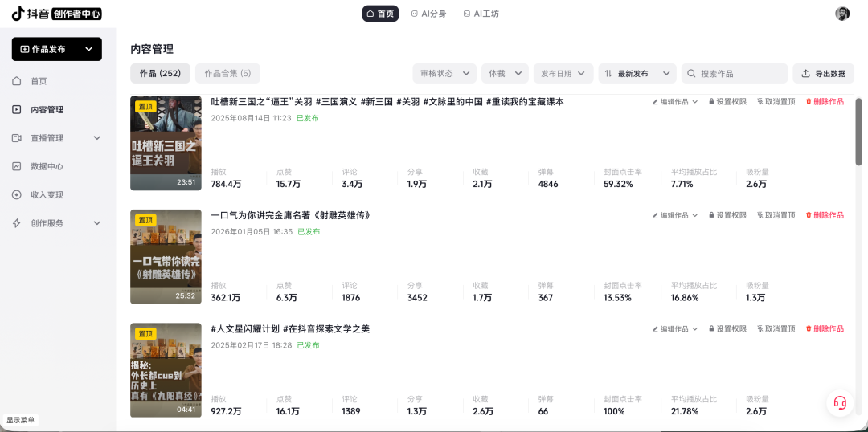This screenshot has width=868, height=432.
Task: Click the Douyin logo icon
Action: click(x=18, y=14)
